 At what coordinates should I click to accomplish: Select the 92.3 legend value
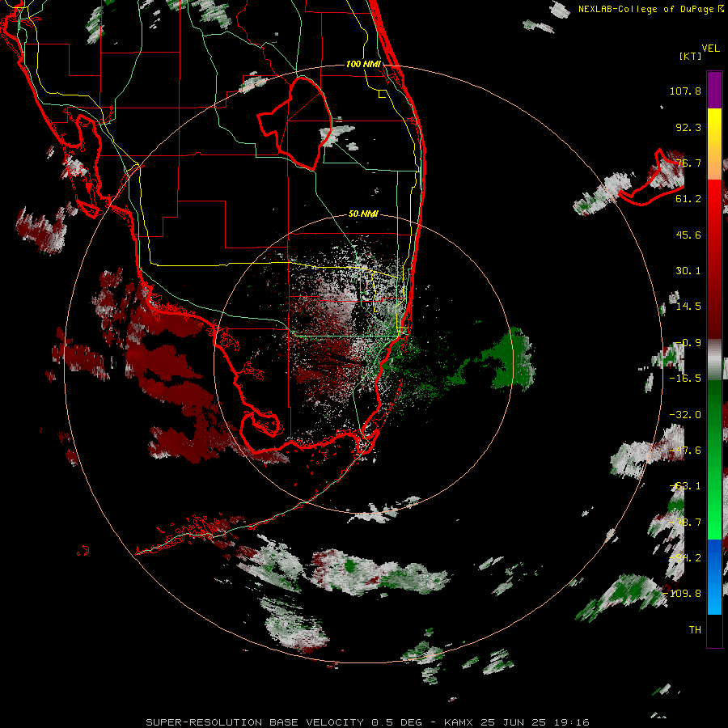688,127
